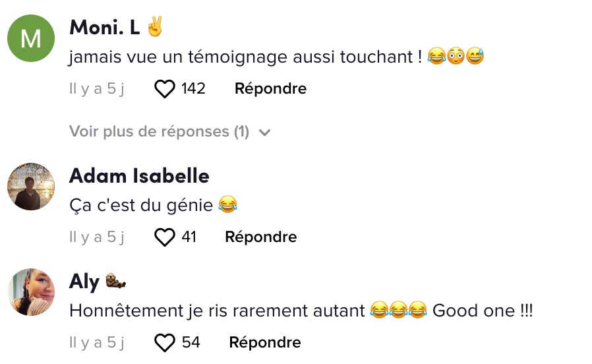Screen dimensions: 592x364
Task: Reply to Adam Isabelle's comment
Action: click(x=261, y=237)
